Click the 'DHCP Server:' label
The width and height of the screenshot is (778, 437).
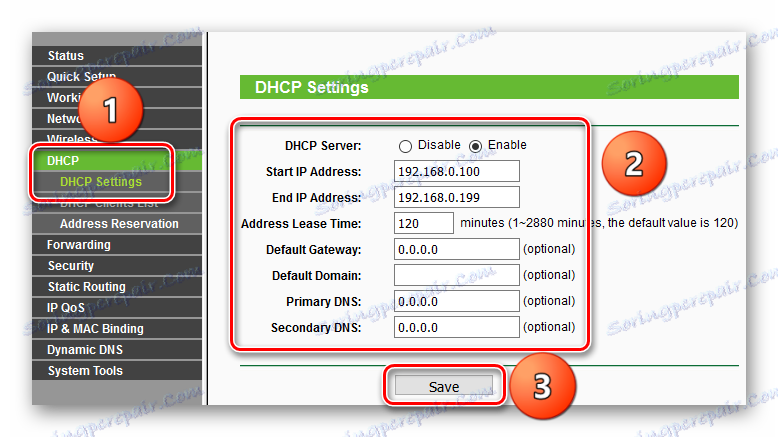point(323,146)
